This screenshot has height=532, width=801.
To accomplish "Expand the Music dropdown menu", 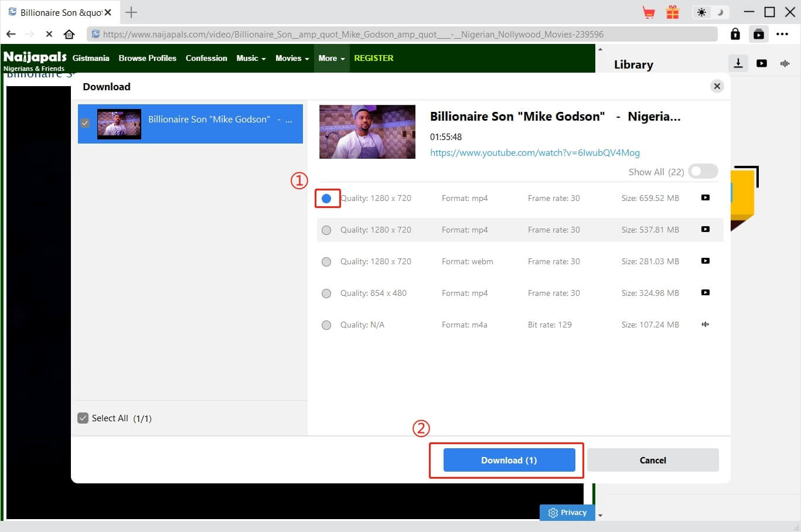I will [251, 58].
